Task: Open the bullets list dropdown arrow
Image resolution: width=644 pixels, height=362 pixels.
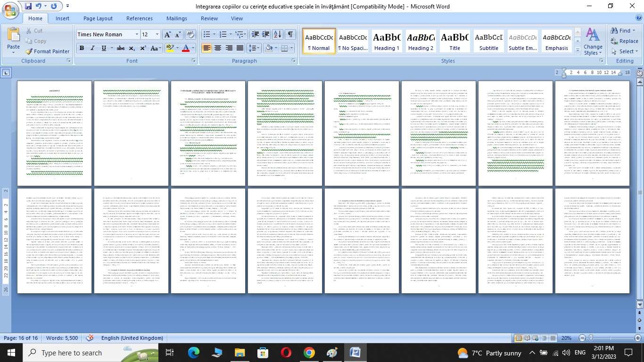Action: pyautogui.click(x=214, y=34)
